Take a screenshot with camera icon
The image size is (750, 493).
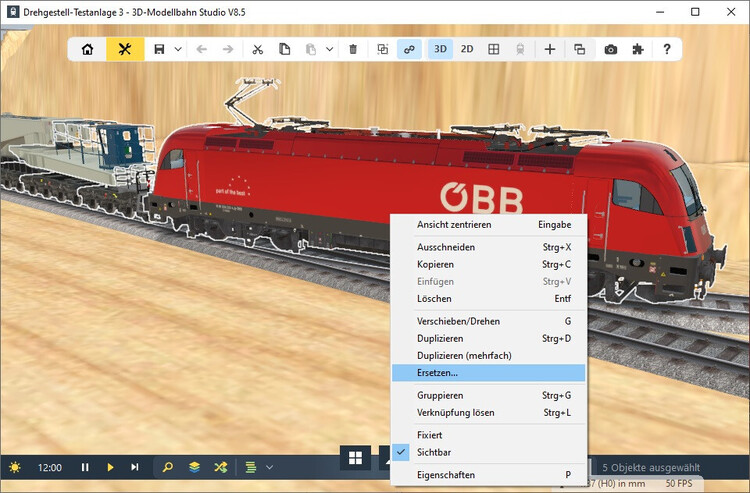(x=611, y=49)
